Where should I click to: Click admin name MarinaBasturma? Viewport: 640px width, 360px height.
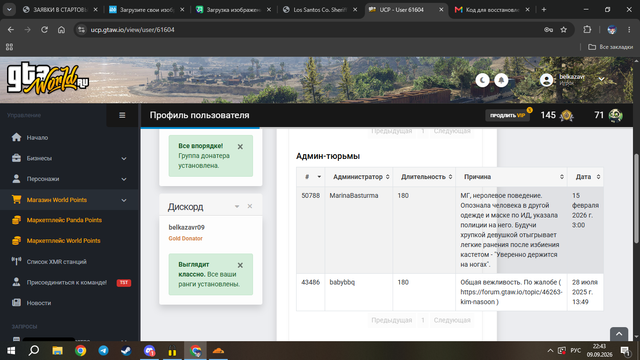click(x=354, y=196)
